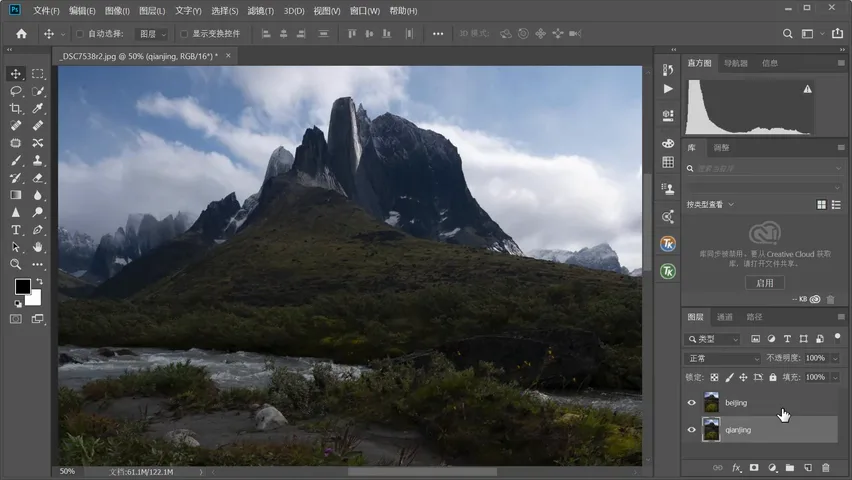852x480 pixels.
Task: Open the first TK panel icon
Action: coord(668,244)
